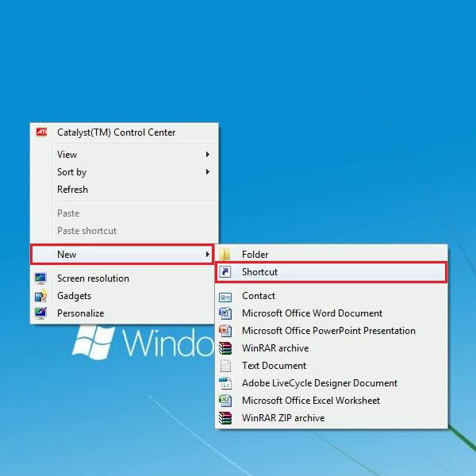Choose Personalize from the menu

click(x=123, y=313)
